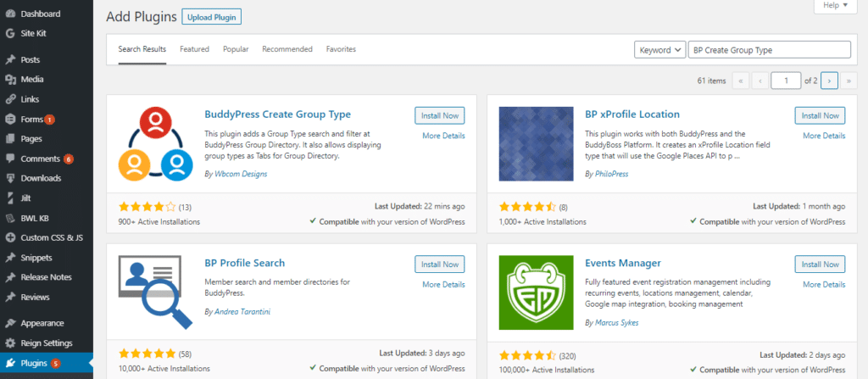Viewport: 868px width, 379px height.
Task: Click the Comments badge showing 6
Action: tap(69, 159)
